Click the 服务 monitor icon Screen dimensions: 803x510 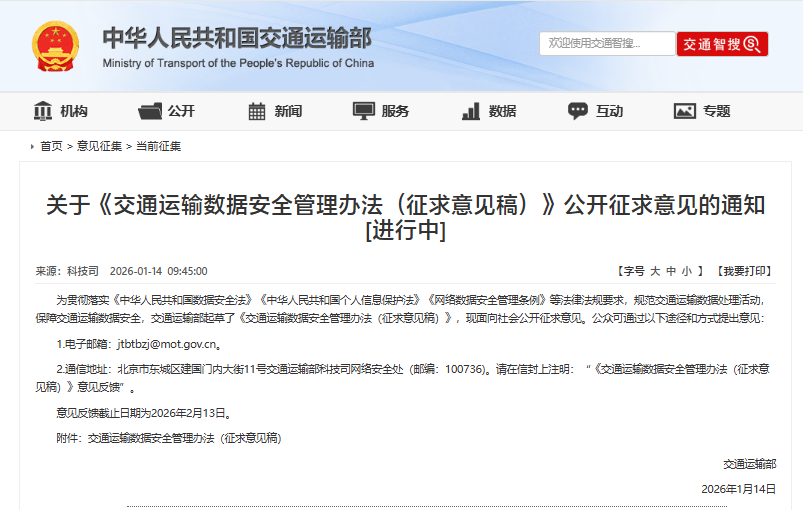click(x=364, y=111)
